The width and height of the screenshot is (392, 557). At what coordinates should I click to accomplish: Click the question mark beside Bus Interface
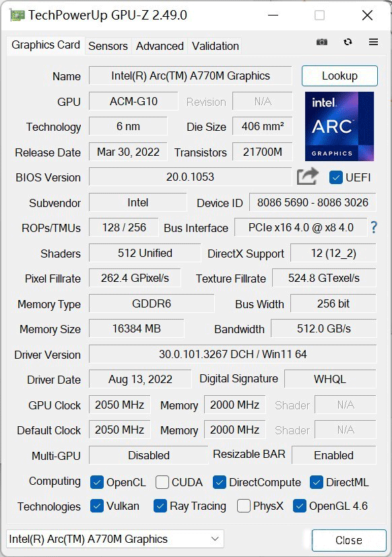374,228
